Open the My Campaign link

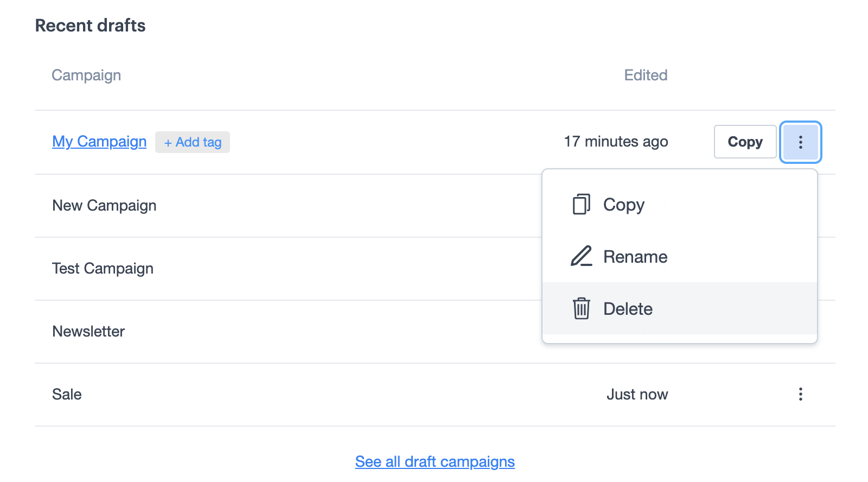tap(99, 142)
